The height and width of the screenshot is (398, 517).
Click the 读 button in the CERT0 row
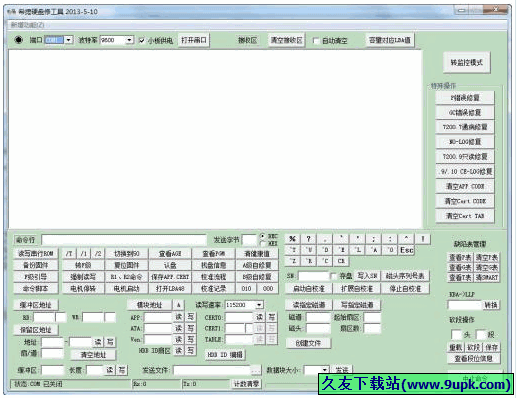point(260,317)
